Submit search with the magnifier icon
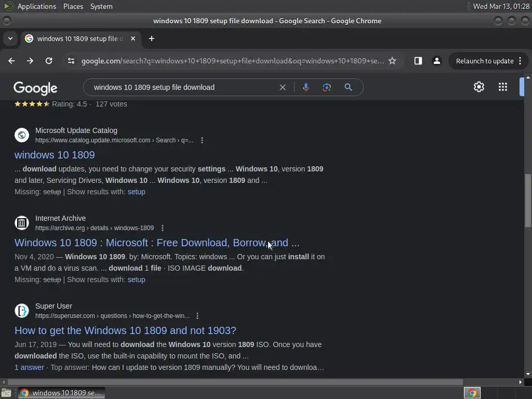The height and width of the screenshot is (399, 532). [x=348, y=87]
